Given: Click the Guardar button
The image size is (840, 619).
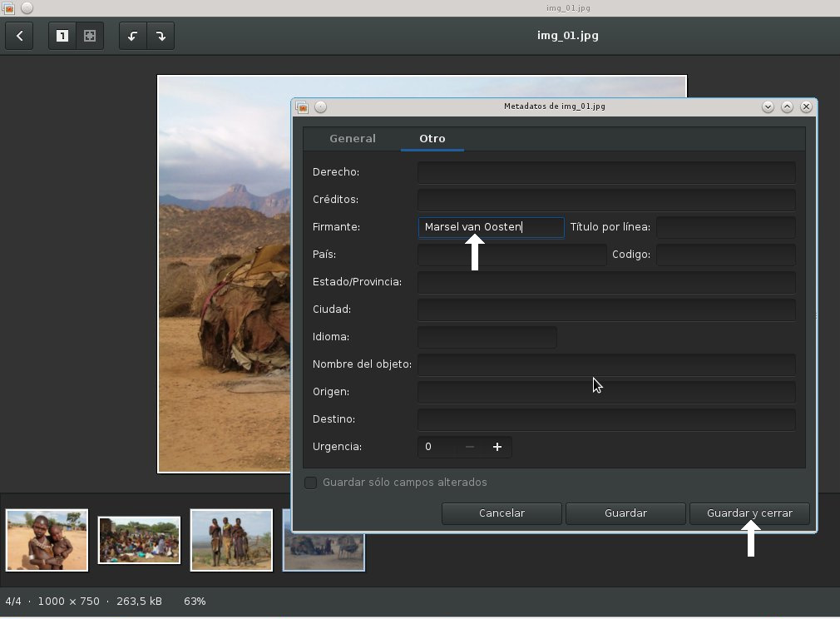Looking at the screenshot, I should [x=625, y=513].
